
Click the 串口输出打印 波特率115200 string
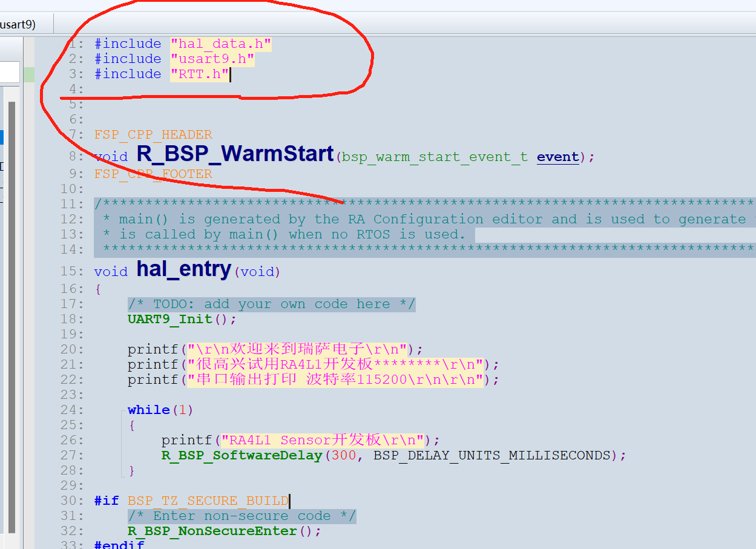[x=335, y=380]
